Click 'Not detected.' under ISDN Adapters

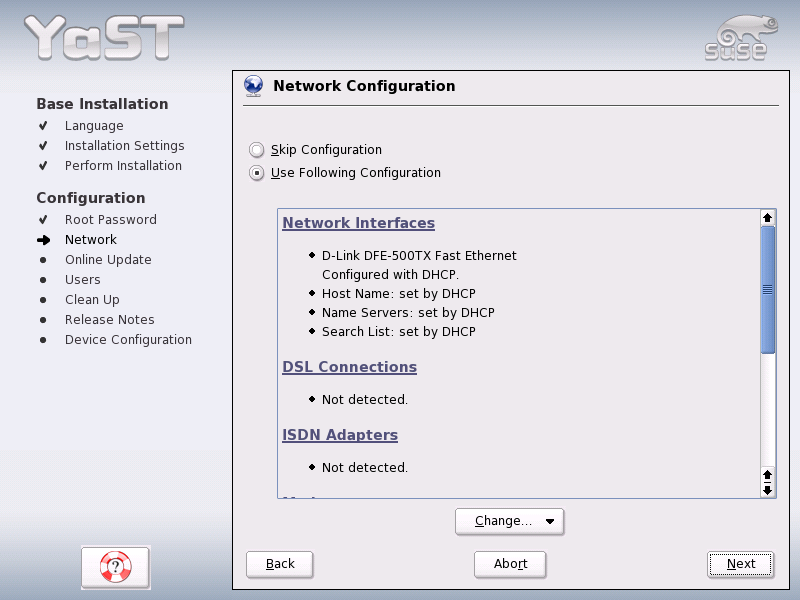pyautogui.click(x=365, y=467)
